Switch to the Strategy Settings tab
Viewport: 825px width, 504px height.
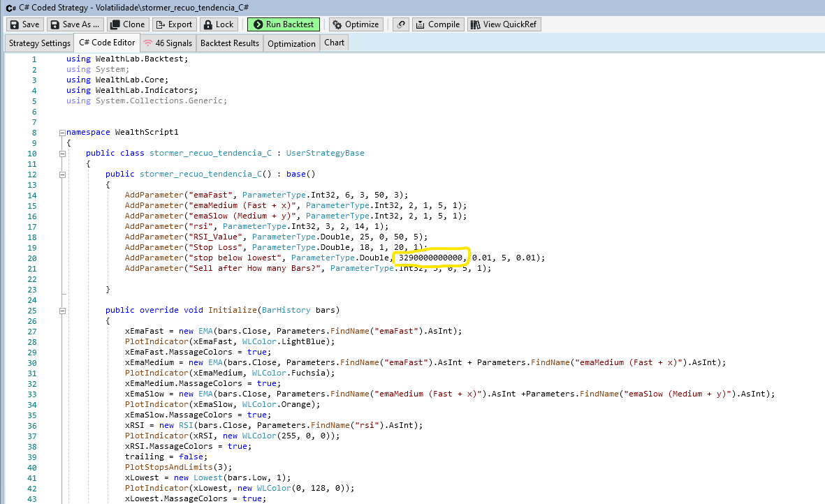(40, 43)
